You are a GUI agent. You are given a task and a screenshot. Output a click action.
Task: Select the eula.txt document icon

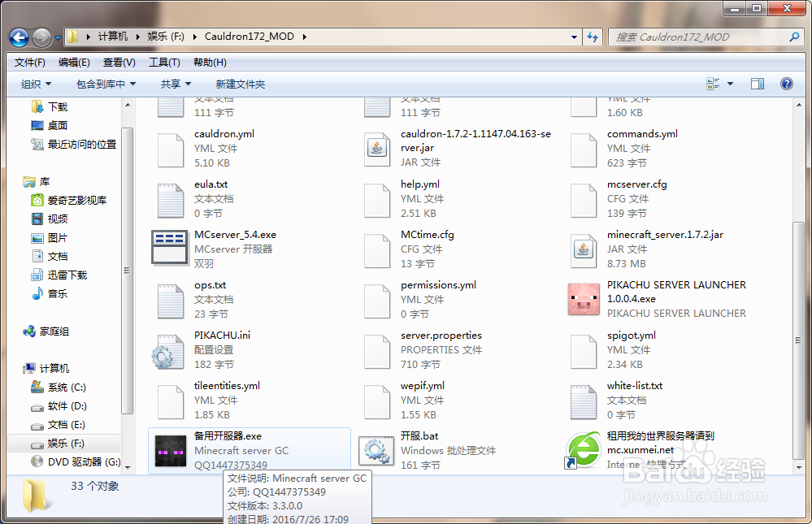(171, 199)
